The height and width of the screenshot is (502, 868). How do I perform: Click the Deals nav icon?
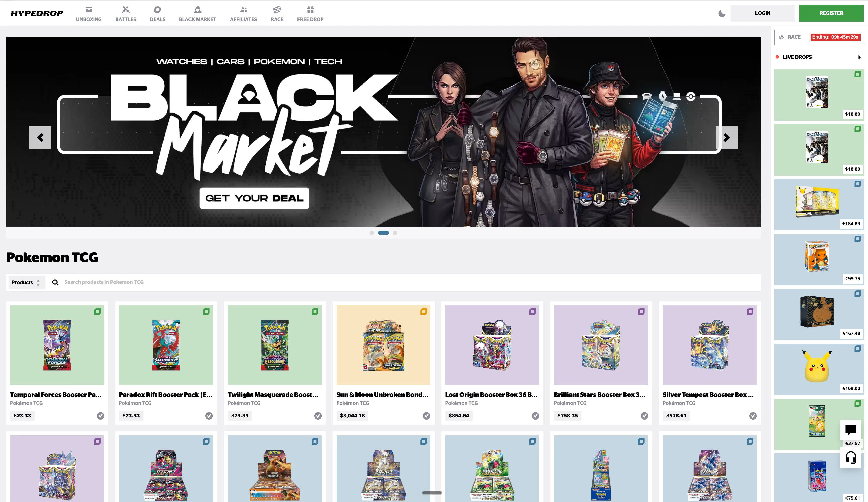point(157,10)
